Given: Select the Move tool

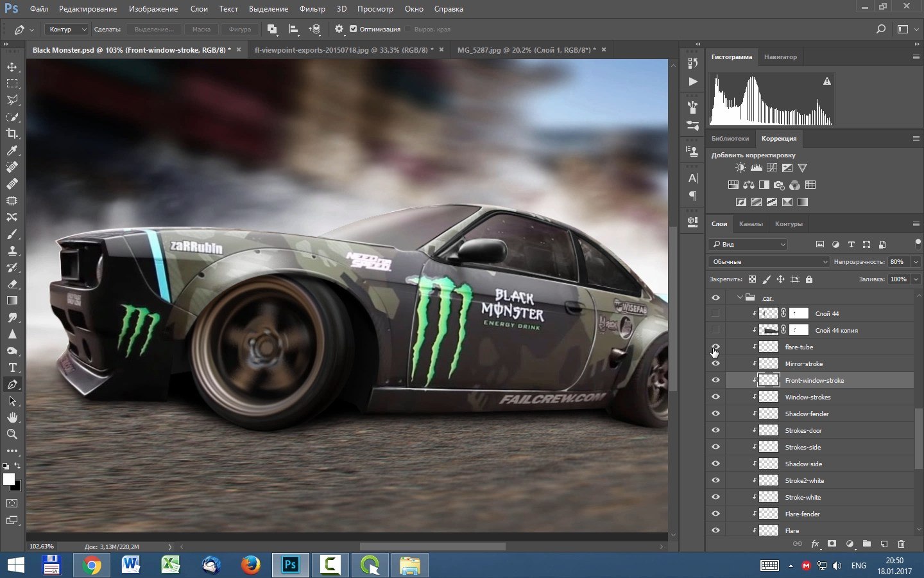Looking at the screenshot, I should pyautogui.click(x=12, y=67).
